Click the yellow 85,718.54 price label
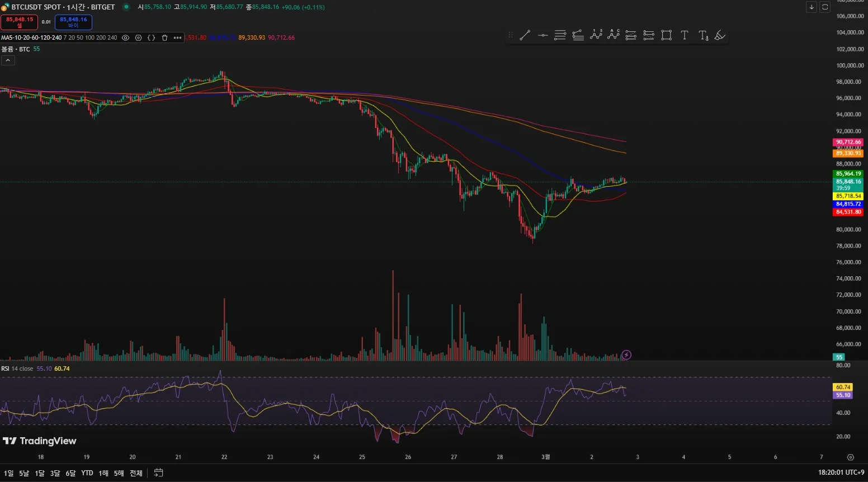The height and width of the screenshot is (482, 868). (848, 196)
